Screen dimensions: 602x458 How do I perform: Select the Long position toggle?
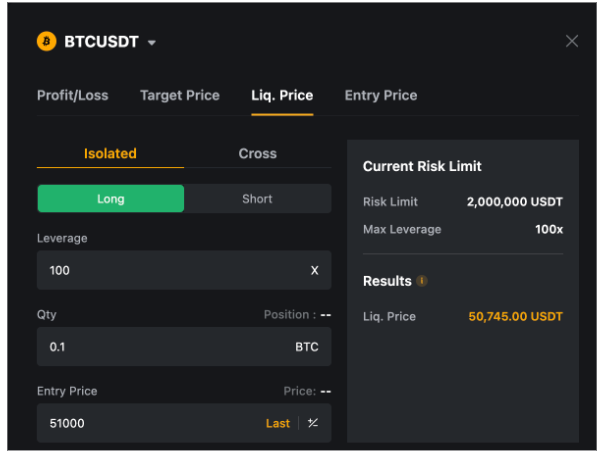pos(111,198)
